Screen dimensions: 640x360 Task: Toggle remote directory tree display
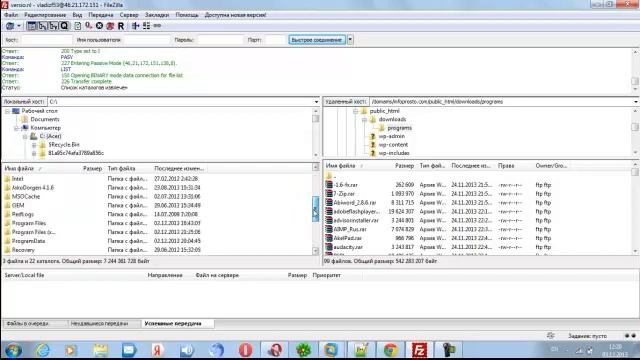click(x=53, y=26)
